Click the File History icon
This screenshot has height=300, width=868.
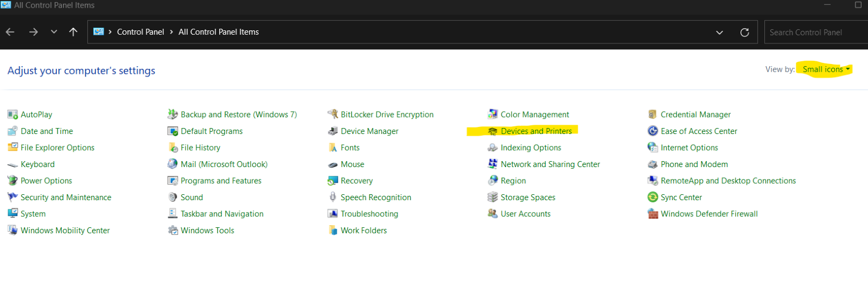pos(173,148)
